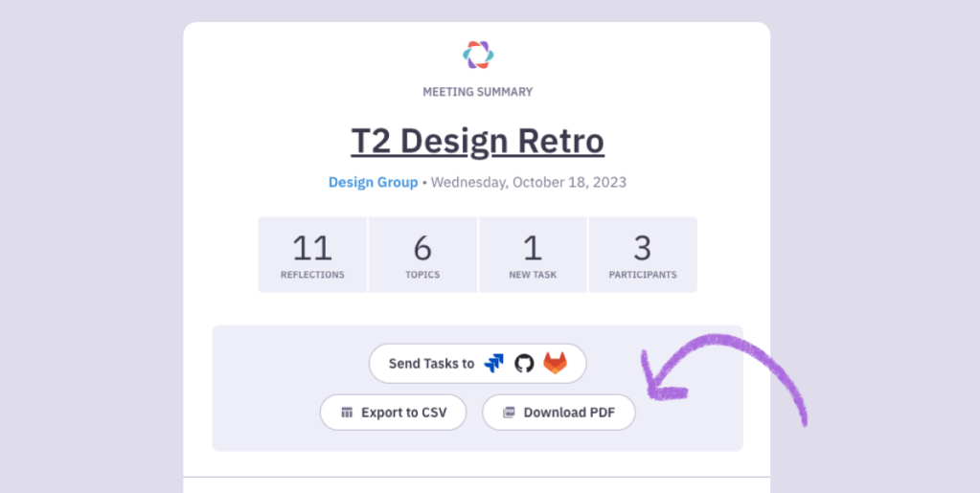
Task: Click the GitLab fox icon
Action: click(555, 363)
